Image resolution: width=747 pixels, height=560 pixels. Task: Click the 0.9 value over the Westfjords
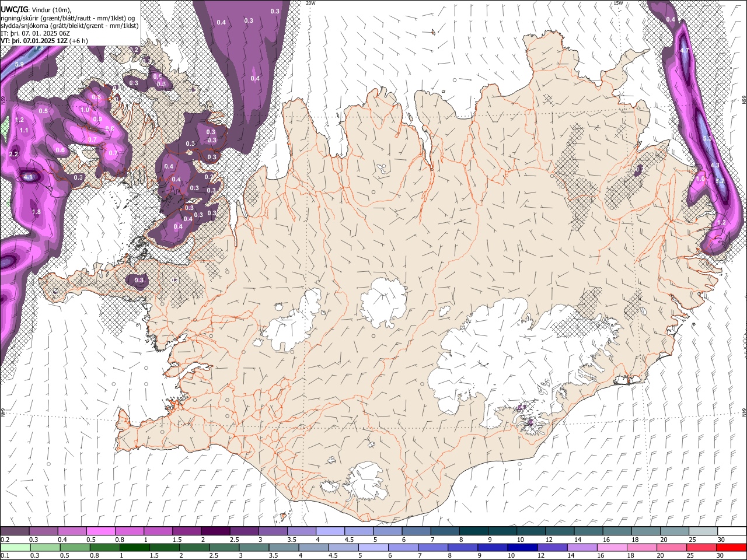[x=97, y=119]
